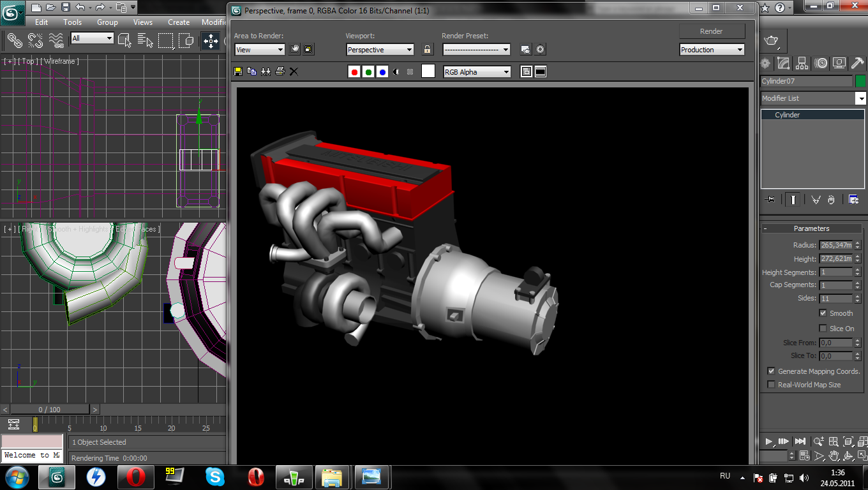Toggle the red channel display button

(x=354, y=72)
